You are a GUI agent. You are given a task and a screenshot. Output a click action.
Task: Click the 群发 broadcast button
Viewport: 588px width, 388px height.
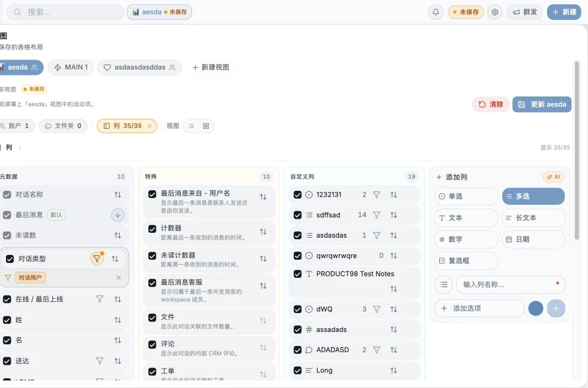point(525,12)
